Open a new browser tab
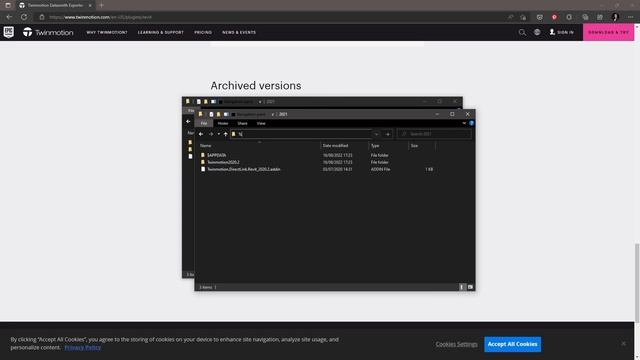Screen dimensions: 640x360 [102, 5]
